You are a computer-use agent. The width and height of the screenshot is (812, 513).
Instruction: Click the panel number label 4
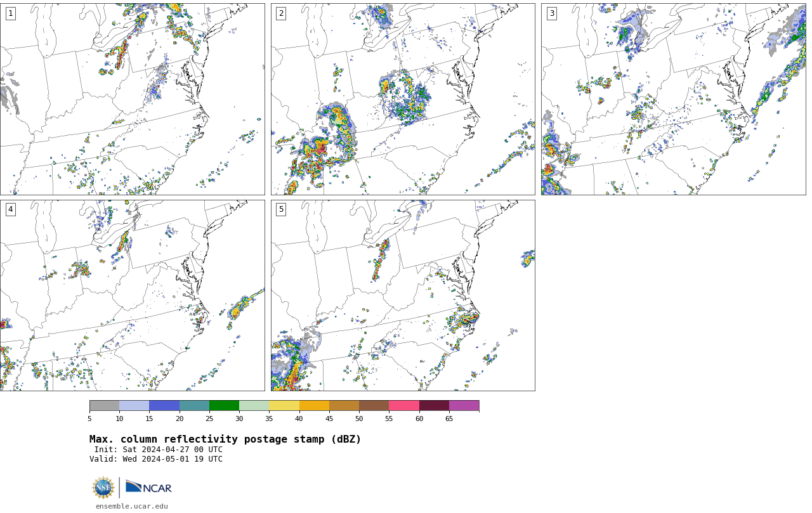tap(10, 209)
